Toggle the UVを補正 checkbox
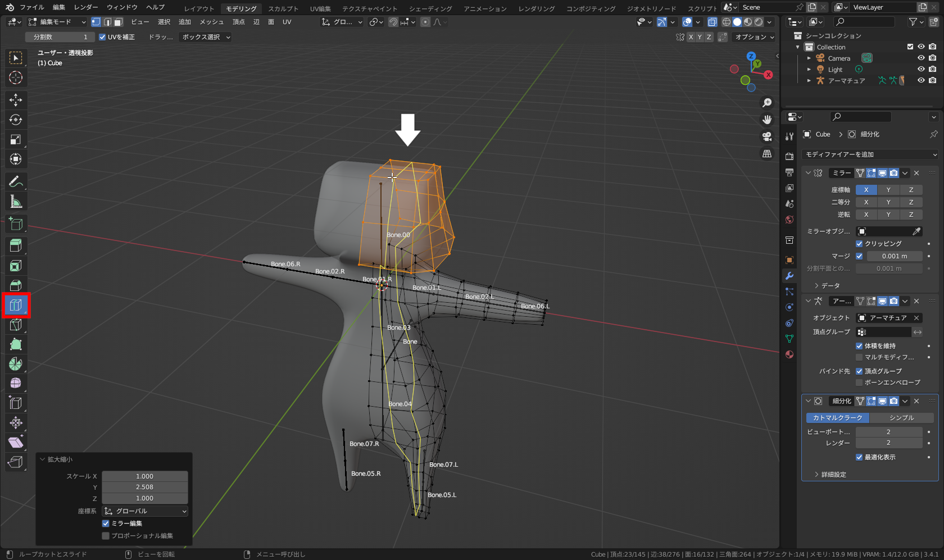Viewport: 944px width, 560px height. (102, 37)
